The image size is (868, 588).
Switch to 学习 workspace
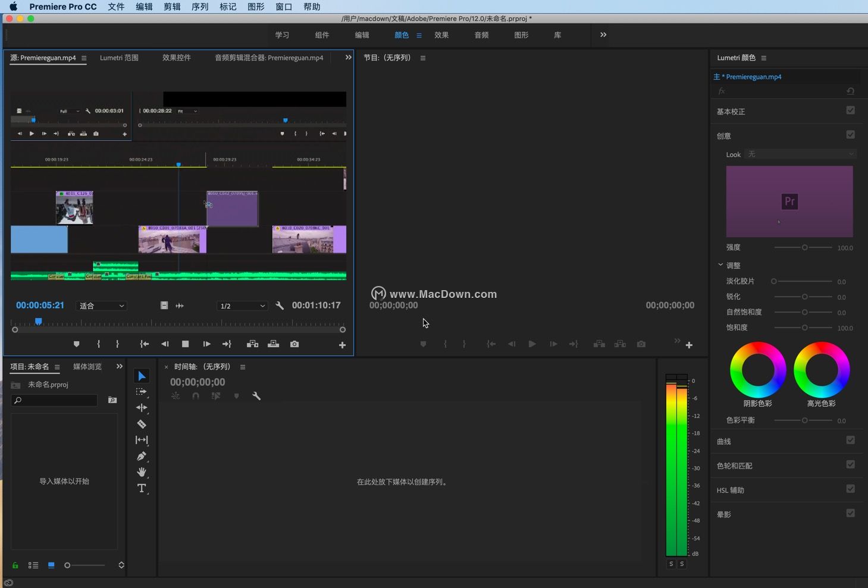pos(282,35)
